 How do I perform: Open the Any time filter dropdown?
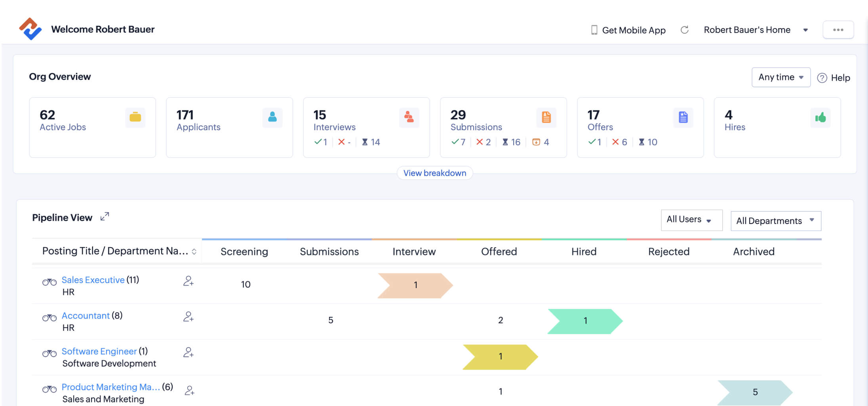(780, 77)
